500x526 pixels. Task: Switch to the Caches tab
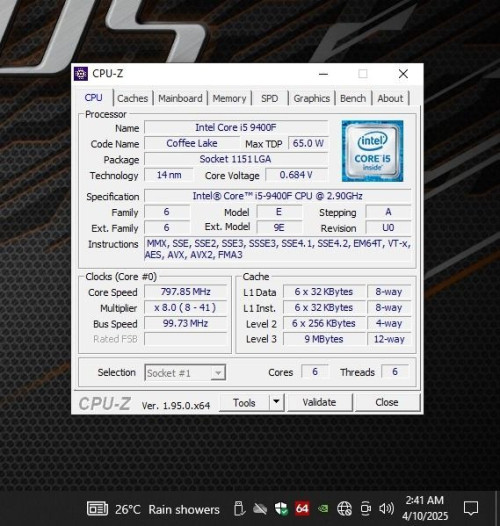tap(133, 98)
